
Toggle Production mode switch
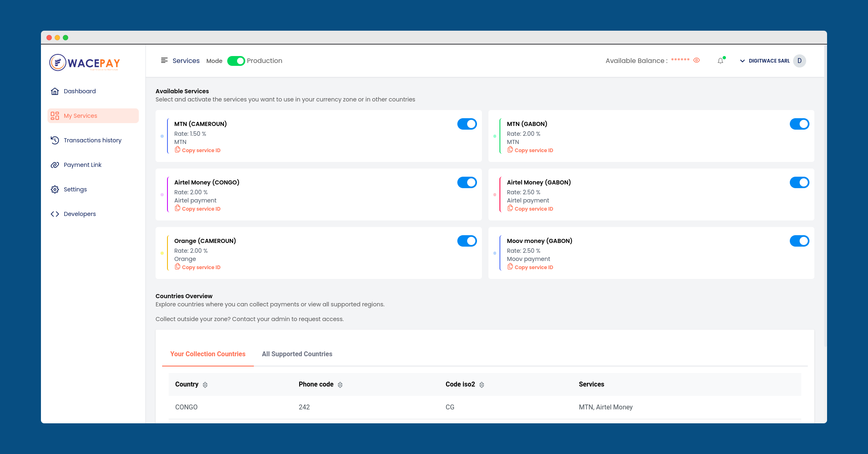point(236,61)
